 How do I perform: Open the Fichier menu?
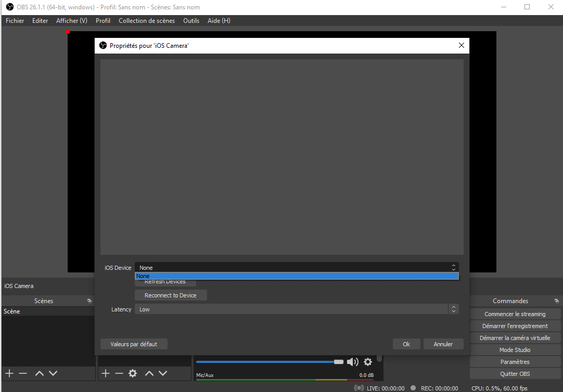pyautogui.click(x=15, y=21)
